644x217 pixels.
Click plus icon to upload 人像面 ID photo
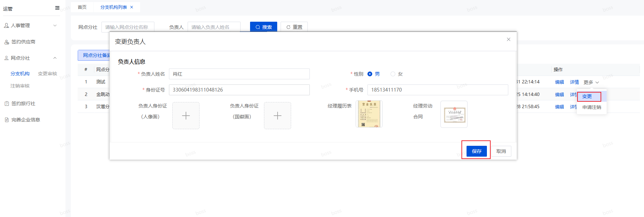186,116
